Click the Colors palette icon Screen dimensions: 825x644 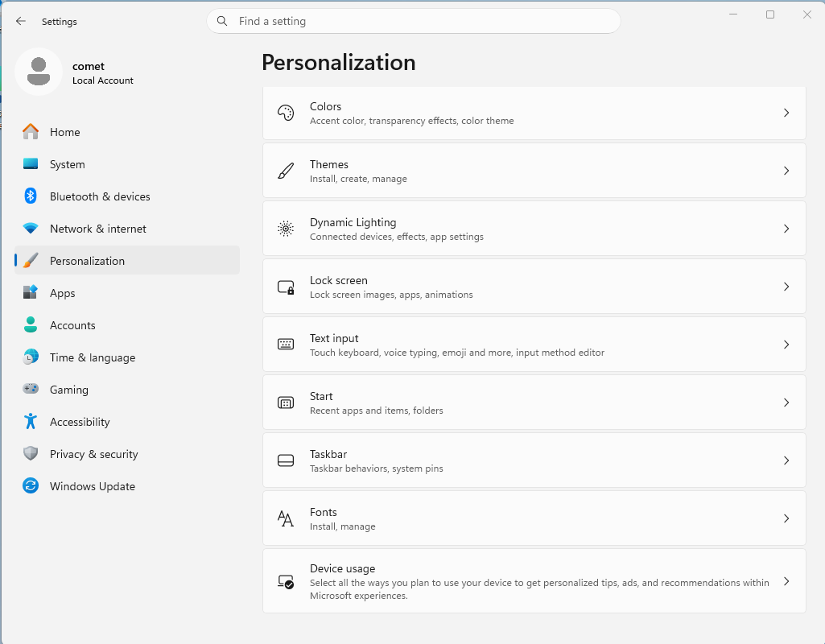[286, 114]
